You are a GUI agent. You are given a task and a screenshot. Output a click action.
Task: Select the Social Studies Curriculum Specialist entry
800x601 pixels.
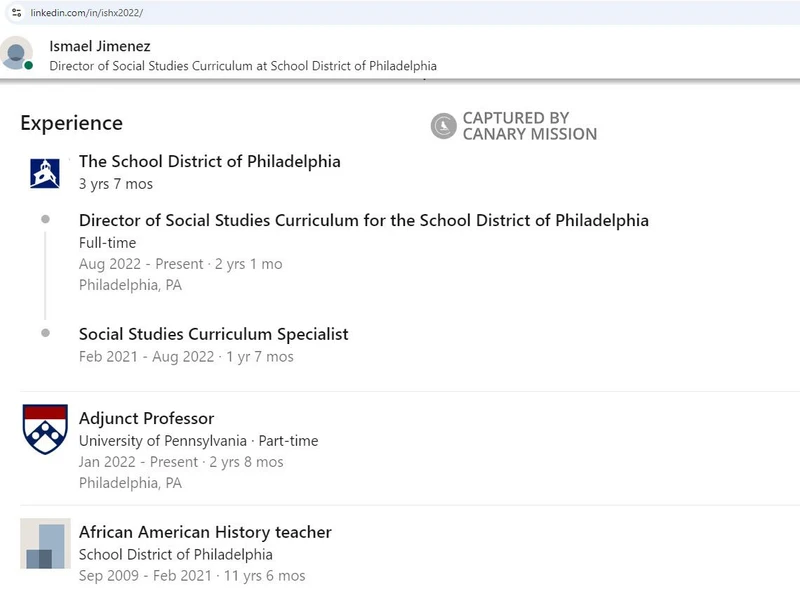point(213,334)
